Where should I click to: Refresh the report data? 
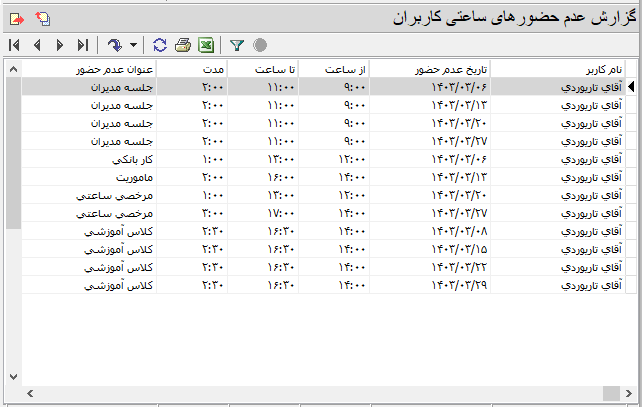(x=160, y=45)
